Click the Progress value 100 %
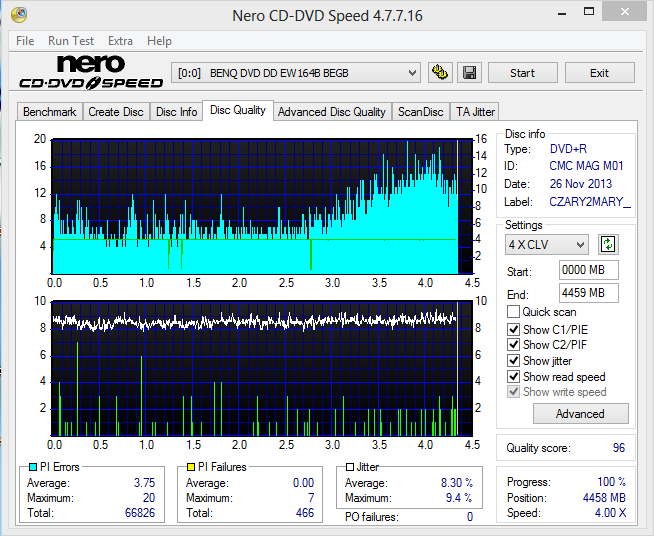654x536 pixels. point(611,482)
